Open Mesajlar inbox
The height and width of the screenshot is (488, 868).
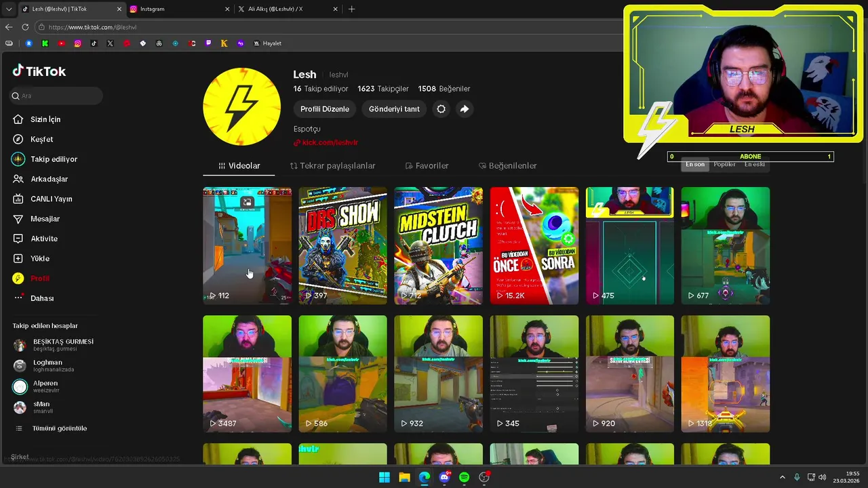coord(36,219)
